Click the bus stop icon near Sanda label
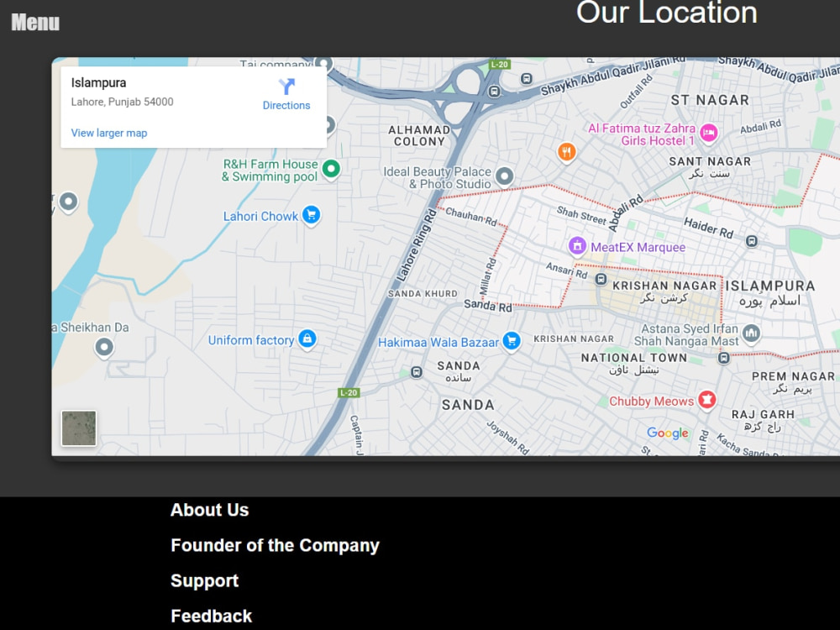Screen dimensions: 840x630 coord(417,372)
